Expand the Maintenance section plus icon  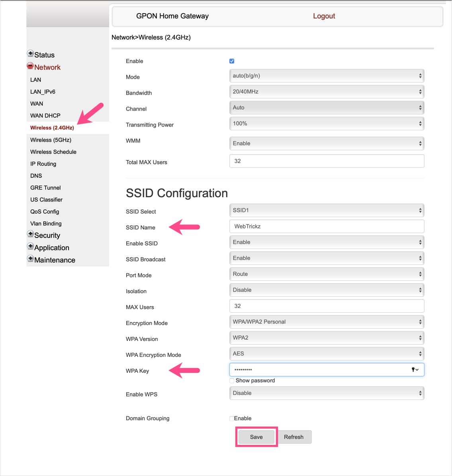pyautogui.click(x=30, y=259)
